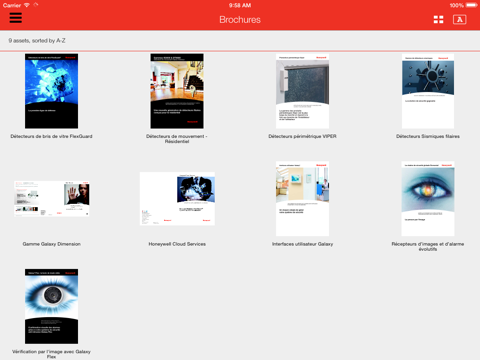Viewport: 480px width, 360px height.
Task: Switch to grid view layout
Action: (x=438, y=20)
